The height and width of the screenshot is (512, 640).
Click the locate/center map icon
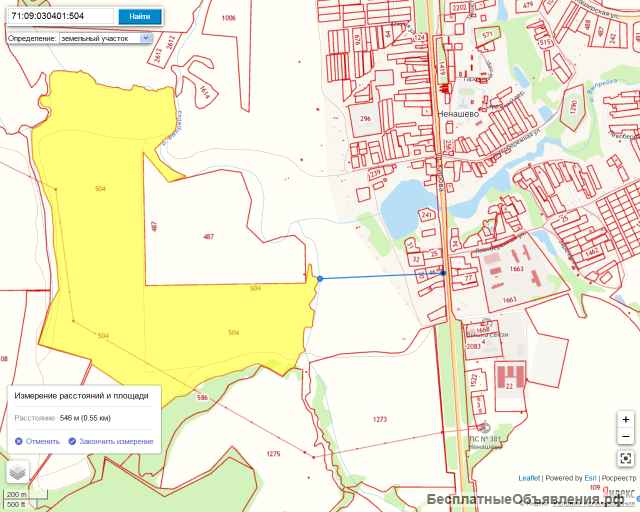coord(625,458)
